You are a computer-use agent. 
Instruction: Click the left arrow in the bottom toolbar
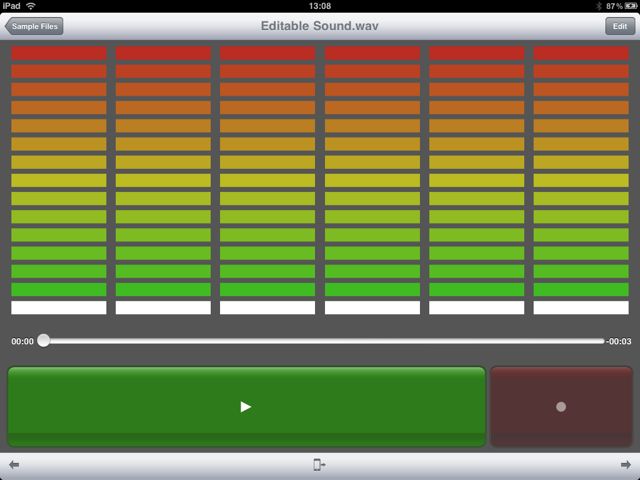(14, 464)
